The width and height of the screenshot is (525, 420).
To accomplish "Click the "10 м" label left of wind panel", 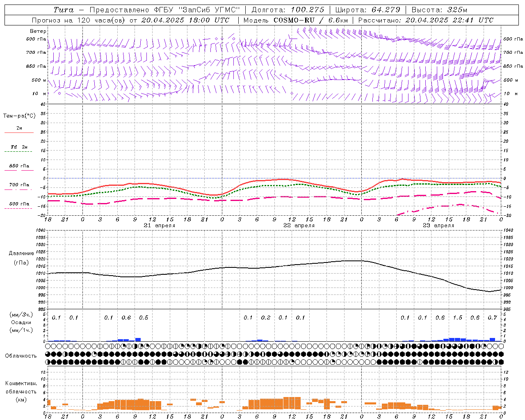I will coord(39,94).
